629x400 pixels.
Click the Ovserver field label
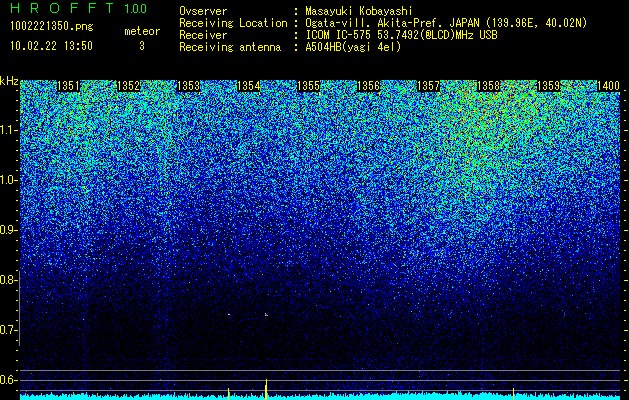point(203,11)
